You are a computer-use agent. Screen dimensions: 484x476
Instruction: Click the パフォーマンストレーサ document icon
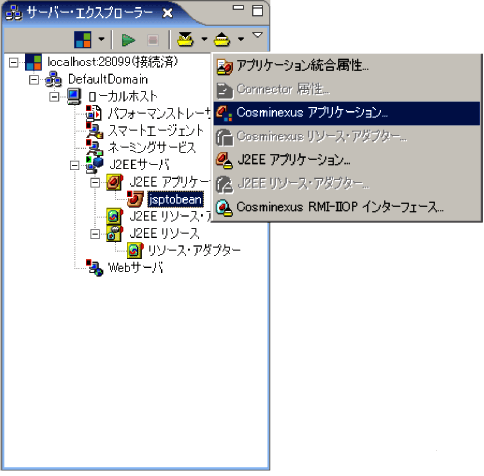pos(94,114)
